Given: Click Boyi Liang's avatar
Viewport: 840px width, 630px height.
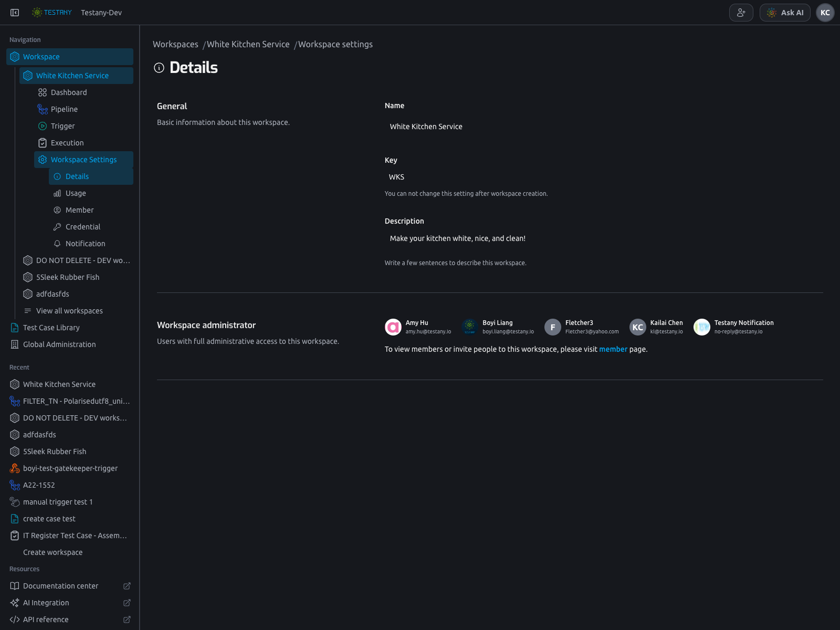Looking at the screenshot, I should tap(470, 327).
